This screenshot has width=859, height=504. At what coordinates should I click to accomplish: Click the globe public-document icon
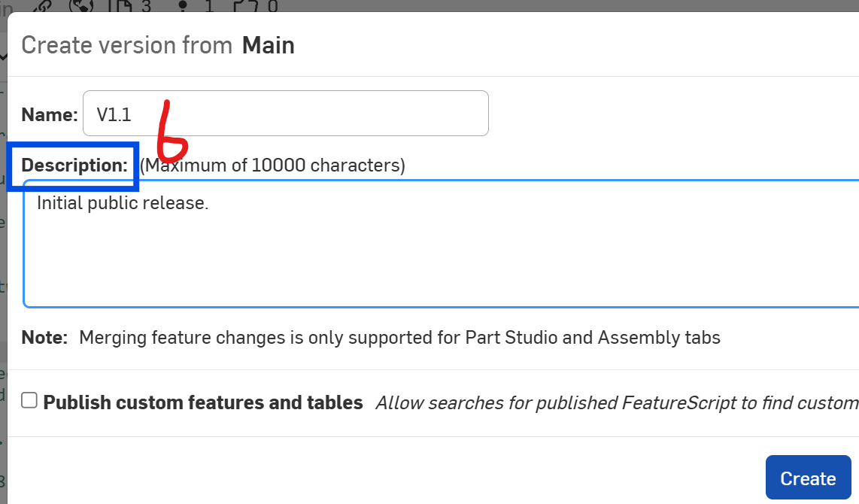coord(81,6)
